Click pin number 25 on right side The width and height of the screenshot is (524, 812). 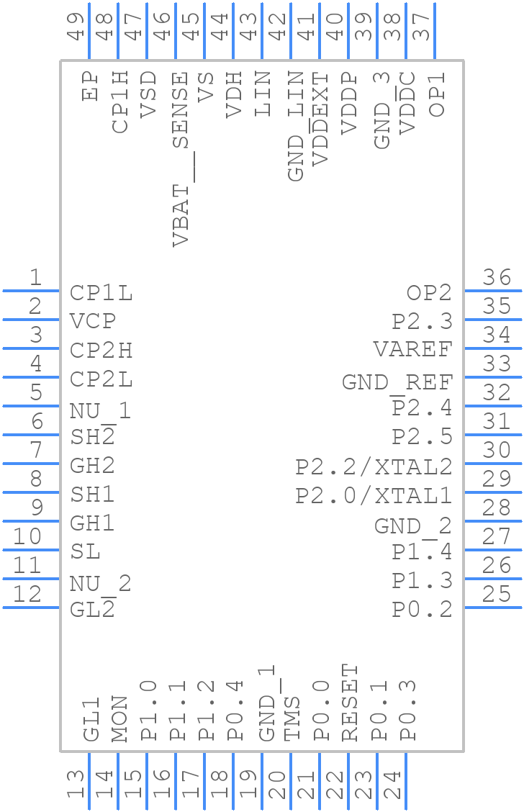[497, 594]
